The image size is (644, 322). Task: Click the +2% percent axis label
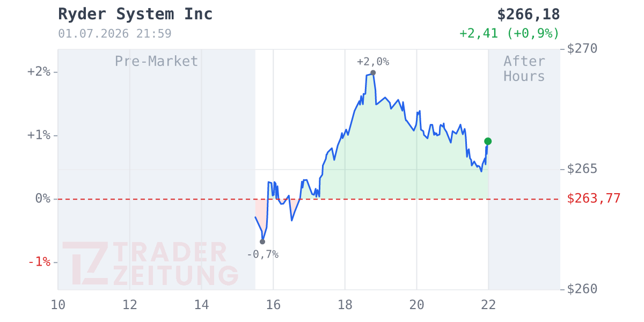39,71
